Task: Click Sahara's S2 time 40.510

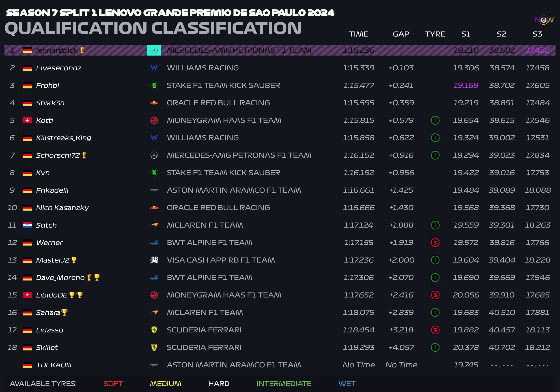Action: [x=502, y=312]
